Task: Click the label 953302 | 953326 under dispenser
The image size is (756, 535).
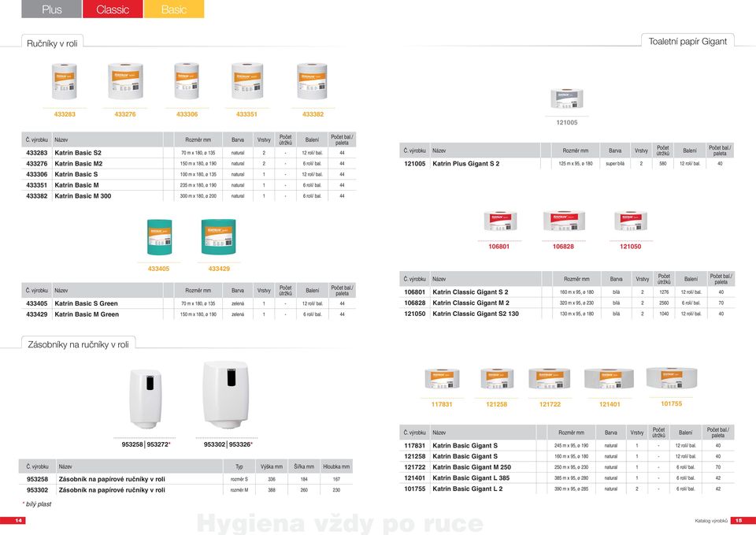Action: [x=228, y=444]
